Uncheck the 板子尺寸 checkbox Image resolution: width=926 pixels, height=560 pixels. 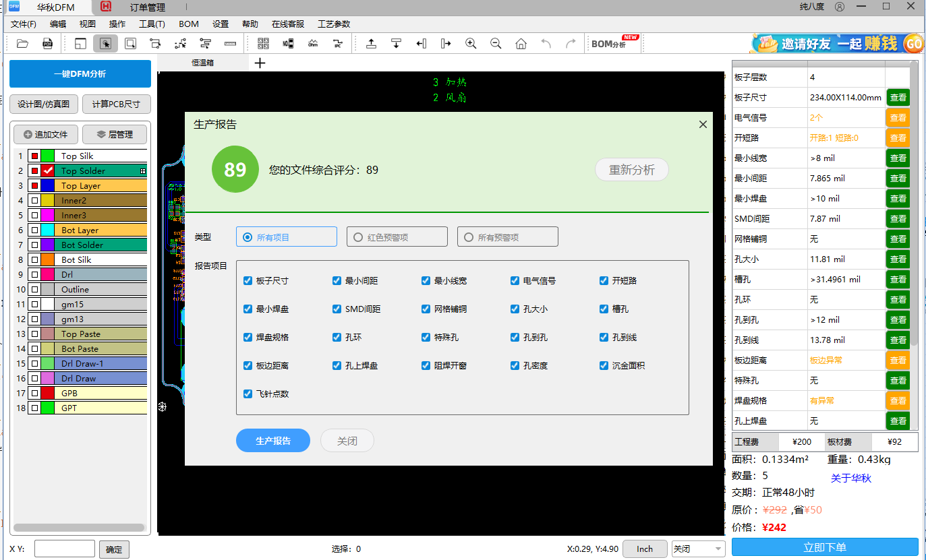point(248,280)
